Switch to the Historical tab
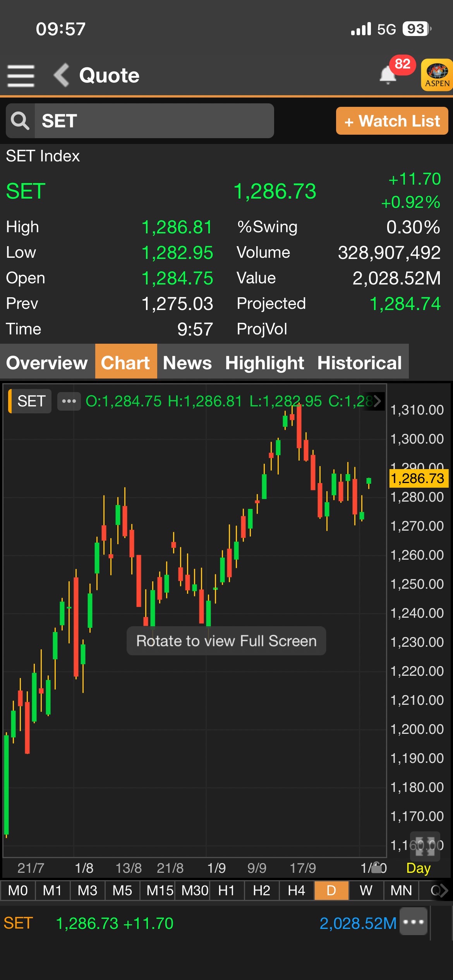Screen dimensions: 453x980 [x=359, y=363]
